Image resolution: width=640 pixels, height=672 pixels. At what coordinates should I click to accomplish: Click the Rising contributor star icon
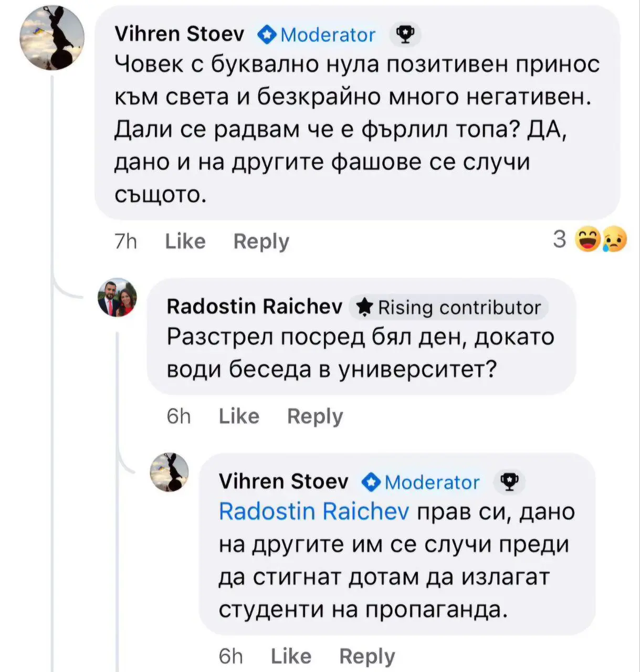[x=365, y=307]
